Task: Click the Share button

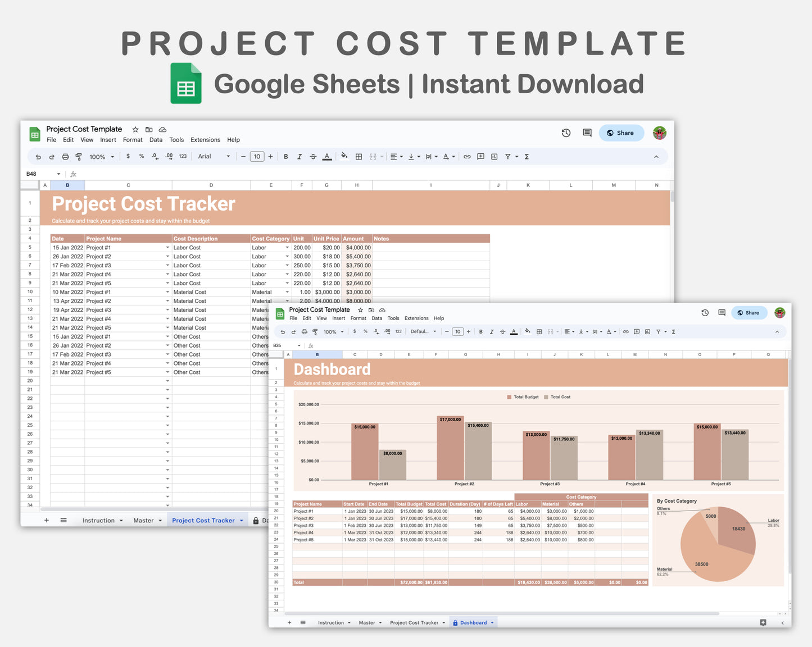Action: click(x=621, y=133)
